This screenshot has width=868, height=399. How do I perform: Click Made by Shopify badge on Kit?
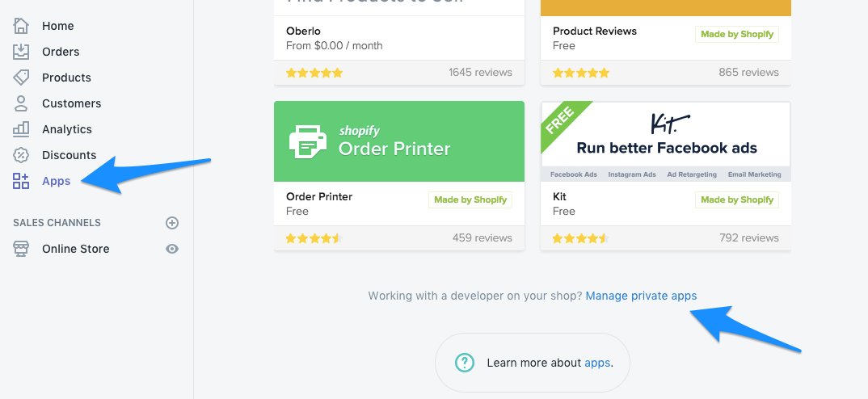(737, 199)
